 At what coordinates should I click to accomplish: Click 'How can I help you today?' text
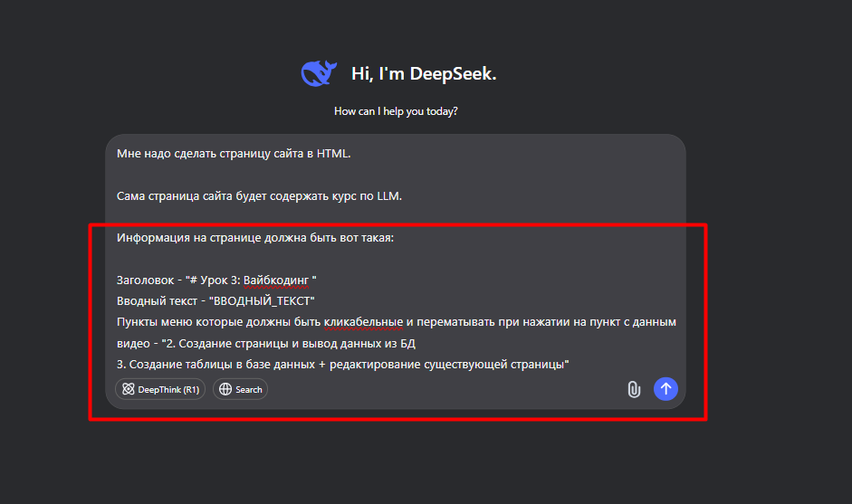click(396, 111)
